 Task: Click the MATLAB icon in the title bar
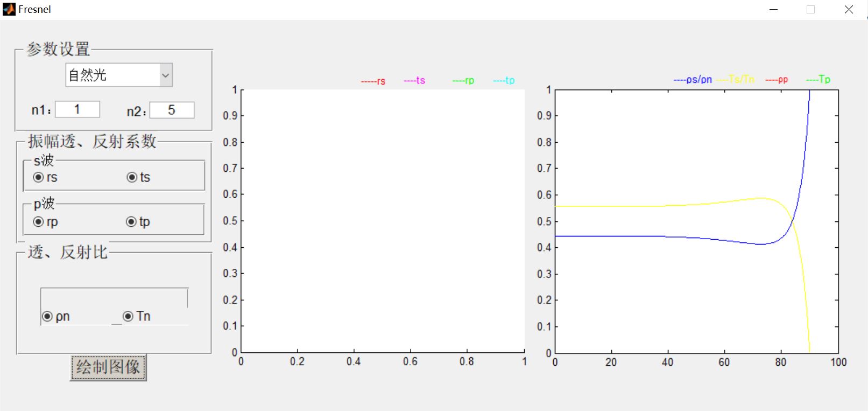pyautogui.click(x=9, y=9)
